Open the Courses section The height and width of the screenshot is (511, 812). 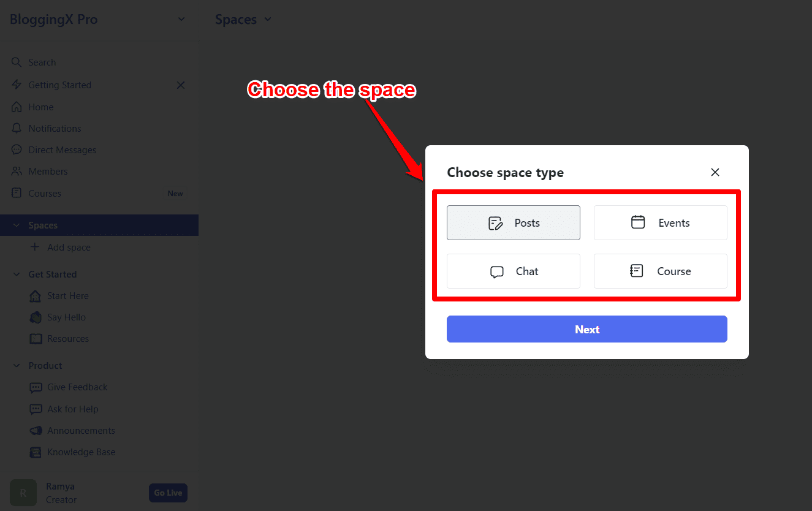(x=45, y=193)
